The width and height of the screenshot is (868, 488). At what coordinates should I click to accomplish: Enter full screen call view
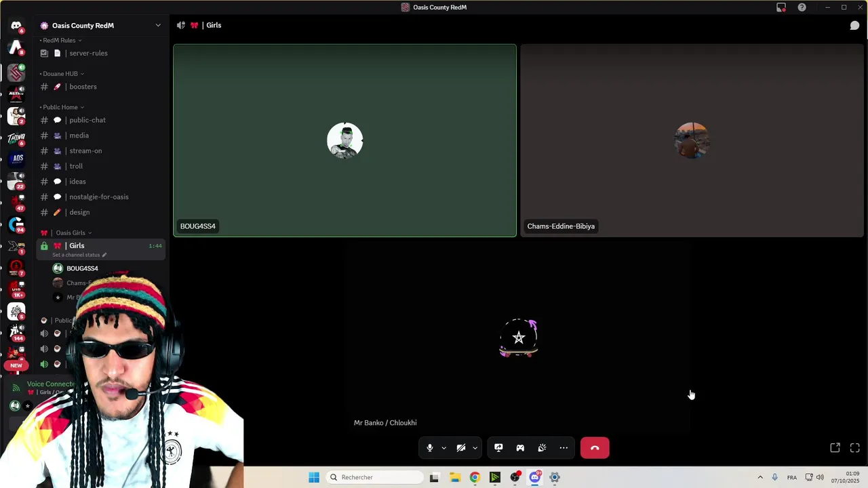click(x=855, y=448)
